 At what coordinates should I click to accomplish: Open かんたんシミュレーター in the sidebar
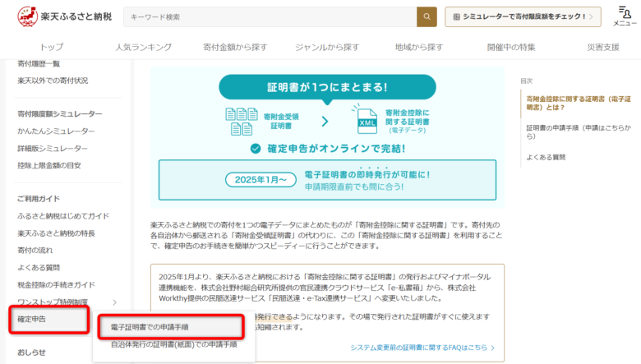[x=56, y=131]
